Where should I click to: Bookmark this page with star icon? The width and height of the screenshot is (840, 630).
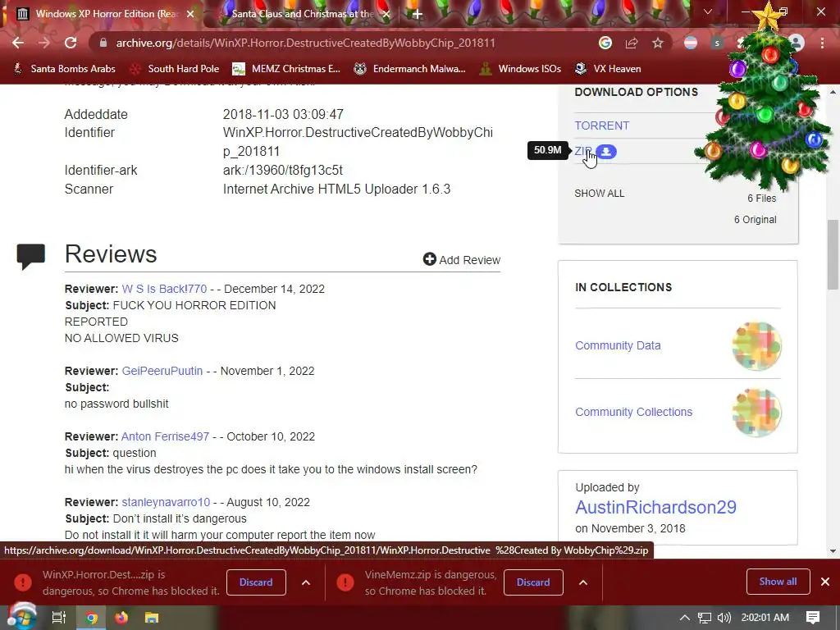tap(658, 43)
